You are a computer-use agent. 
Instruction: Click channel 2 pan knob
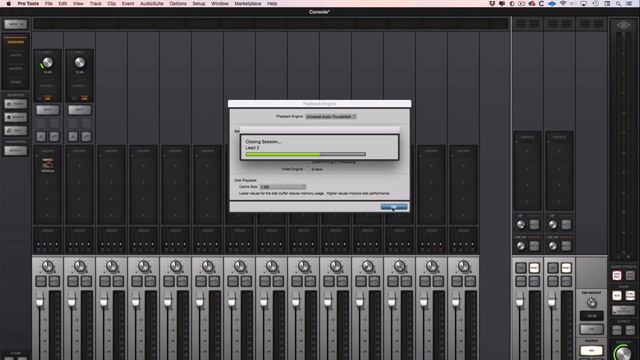coord(80,266)
